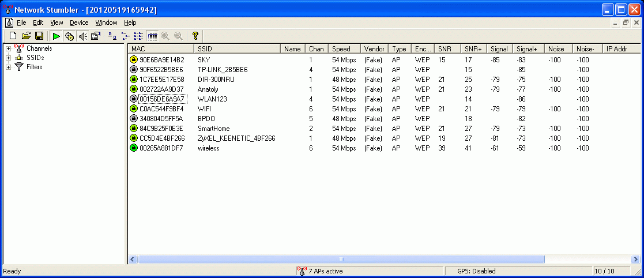Select the SSID wireless
This screenshot has width=644, height=278.
[208, 148]
